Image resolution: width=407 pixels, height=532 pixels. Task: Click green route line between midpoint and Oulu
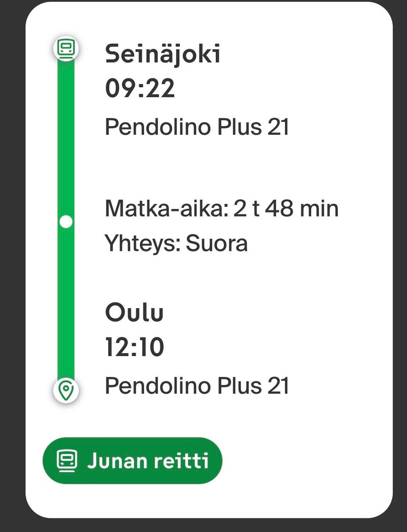coord(66,303)
